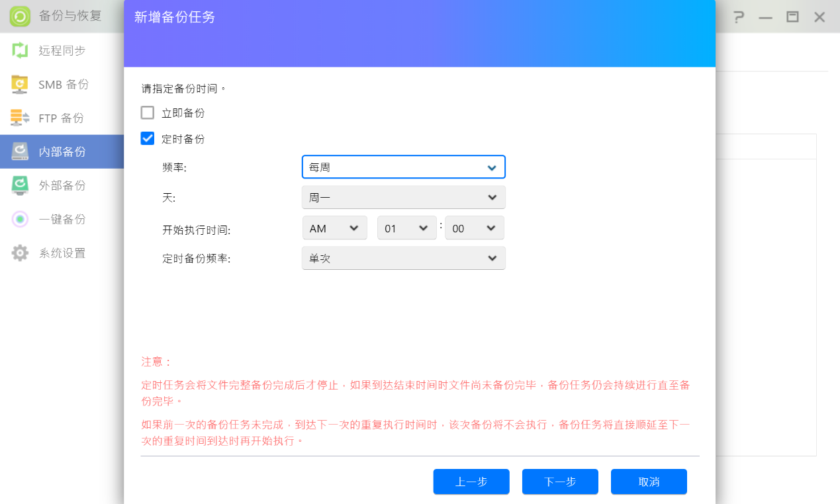Open the AM/PM selector dropdown
This screenshot has height=504, width=840.
pos(334,228)
